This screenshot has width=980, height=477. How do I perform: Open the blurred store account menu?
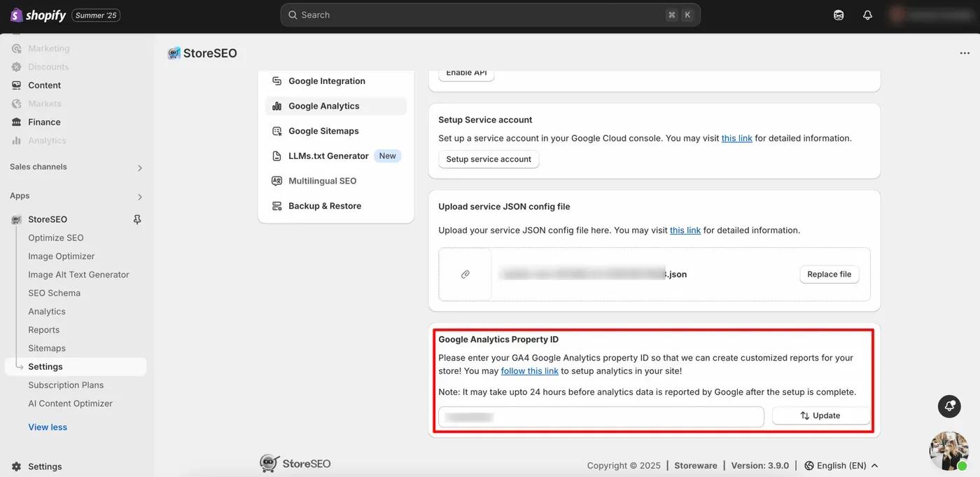coord(930,15)
